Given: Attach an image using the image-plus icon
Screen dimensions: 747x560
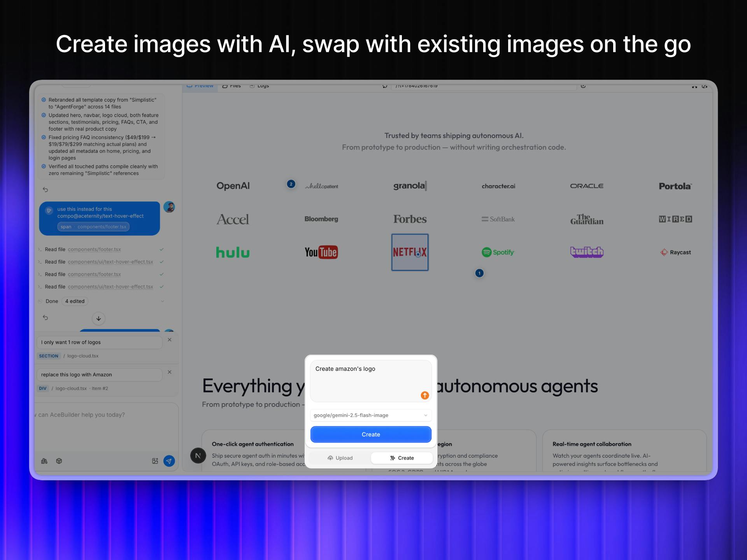Looking at the screenshot, I should (x=155, y=461).
